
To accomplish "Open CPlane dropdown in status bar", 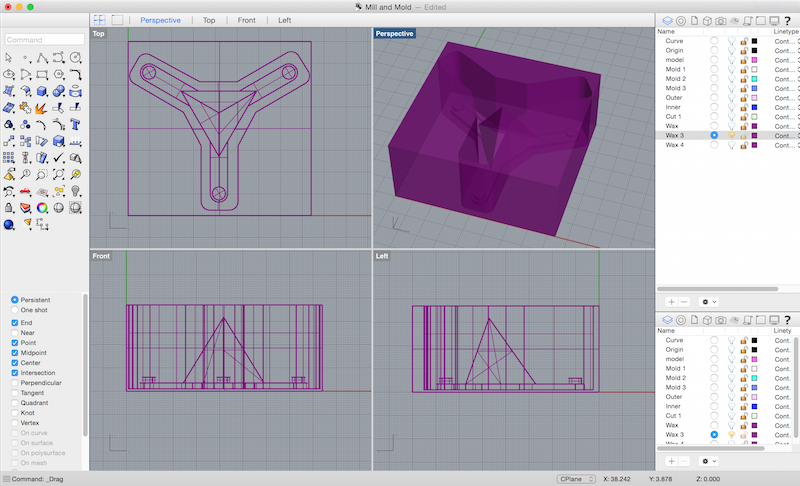I will click(x=576, y=479).
